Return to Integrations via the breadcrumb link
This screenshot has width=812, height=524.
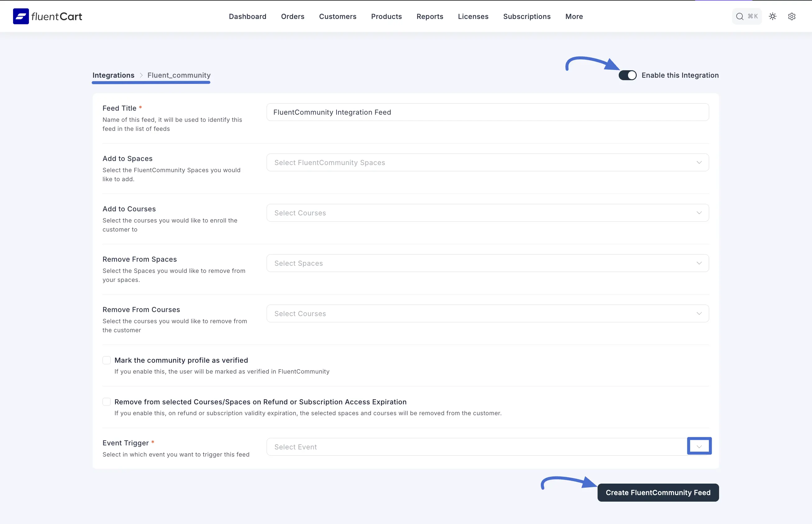[x=113, y=75]
